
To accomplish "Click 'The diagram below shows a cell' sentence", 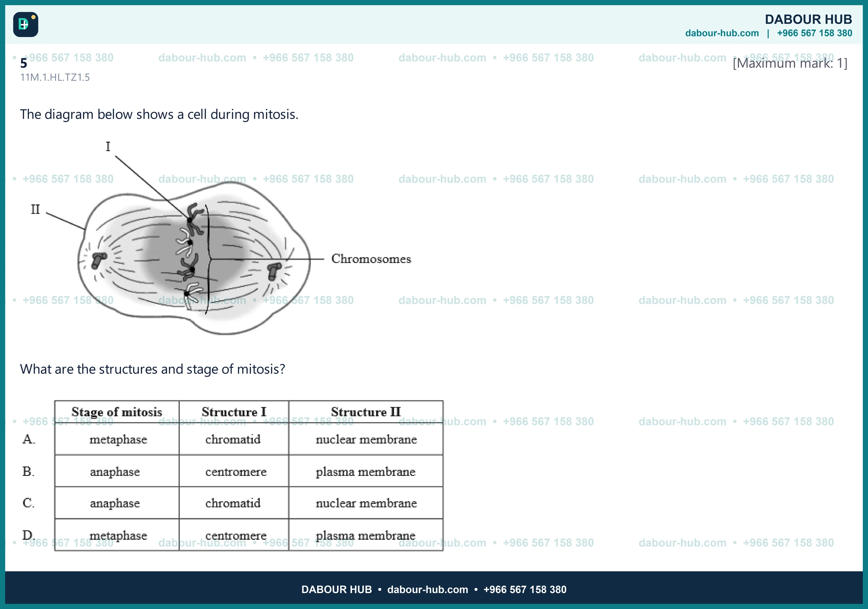I will click(159, 115).
